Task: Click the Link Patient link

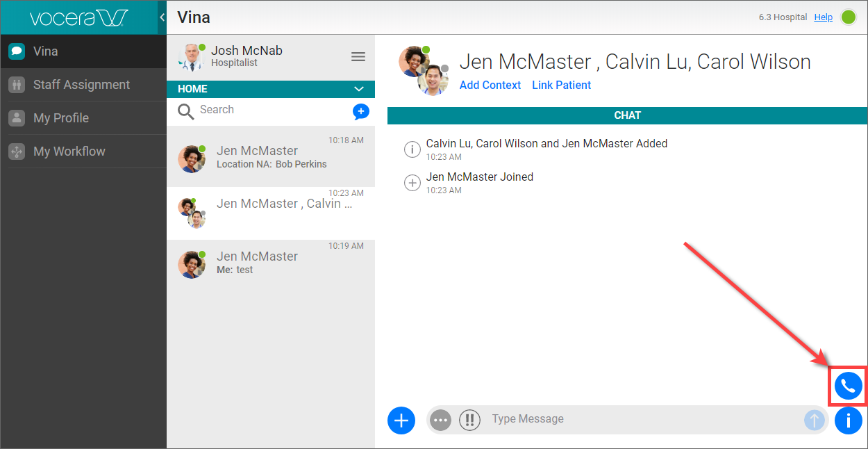Action: (x=561, y=85)
